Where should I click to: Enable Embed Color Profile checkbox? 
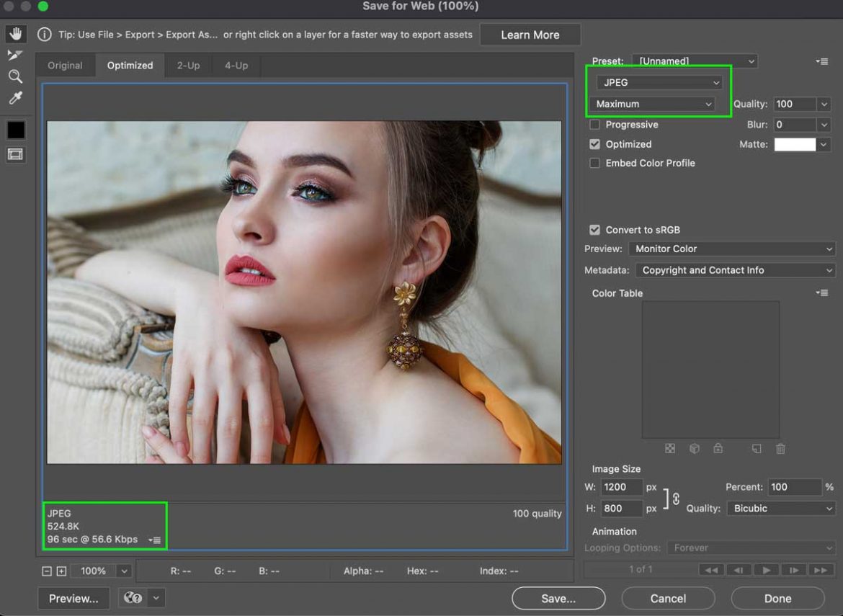click(594, 164)
